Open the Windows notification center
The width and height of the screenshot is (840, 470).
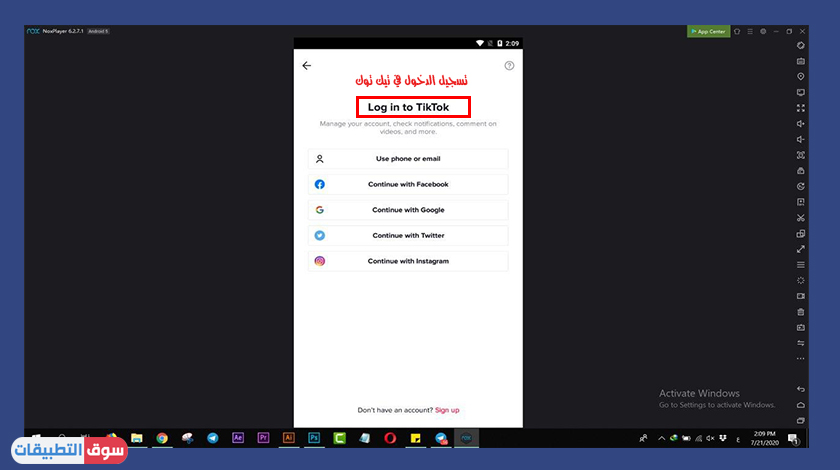click(793, 439)
